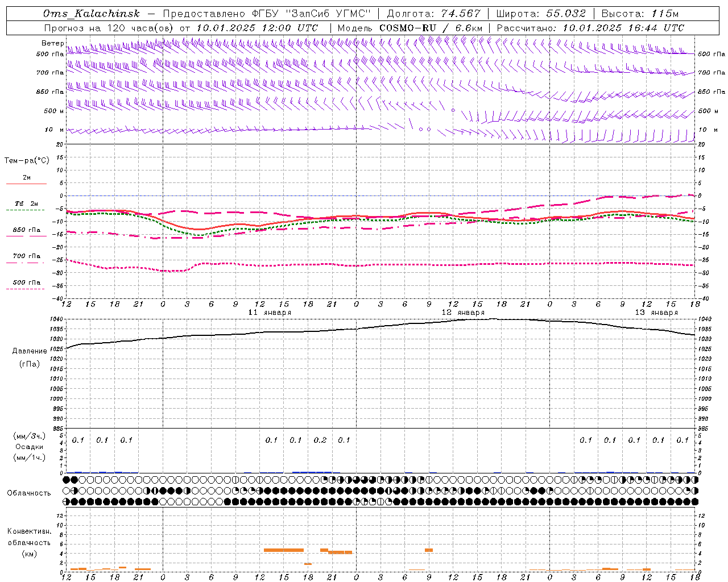
Task: Click the 0.2 precipitation value
Action: click(x=320, y=440)
